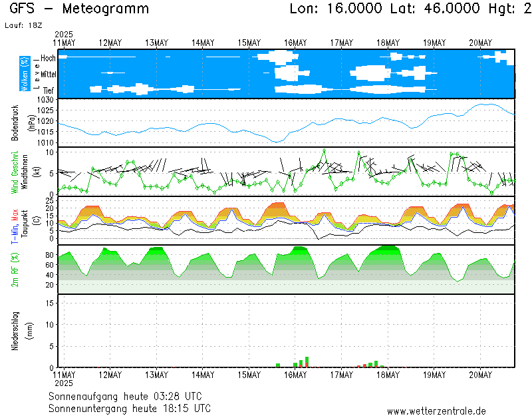This screenshot has height=416, width=532.
Task: Click the tallest green precipitation bar after 16MAY
Action: 307,362
